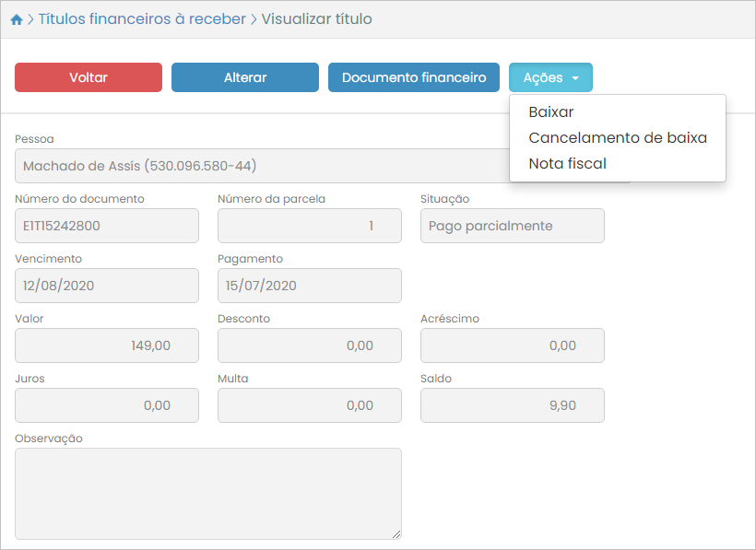Click the Pagamento date field
Screen dimensions: 756x550
tap(309, 286)
